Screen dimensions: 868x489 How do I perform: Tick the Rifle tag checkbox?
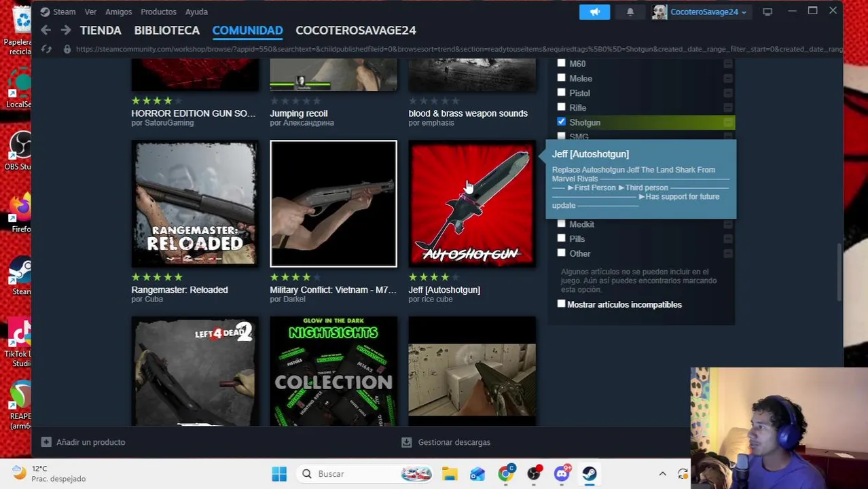[561, 107]
